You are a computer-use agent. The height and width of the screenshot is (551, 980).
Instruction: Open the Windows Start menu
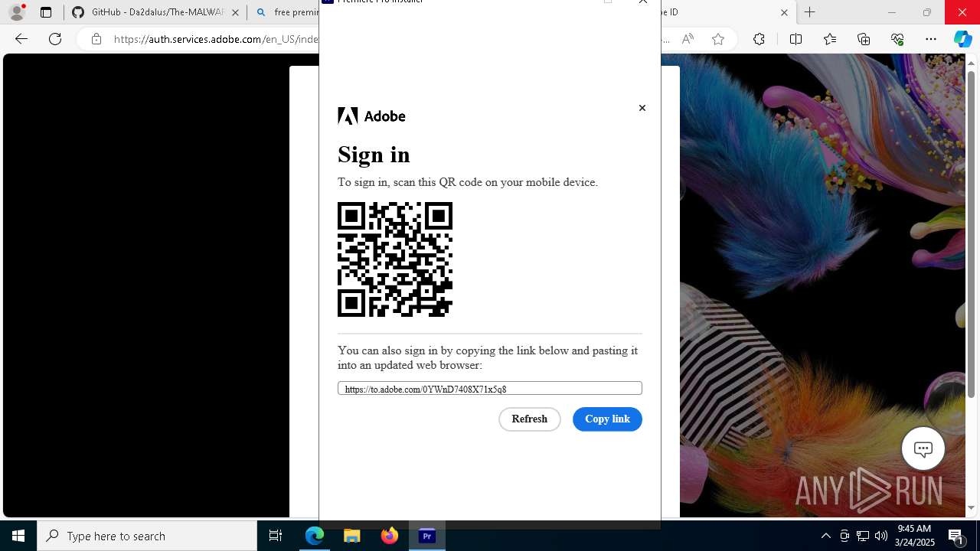[18, 536]
